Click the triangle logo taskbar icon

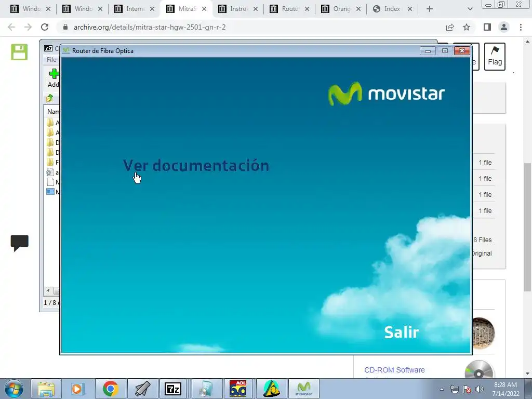pyautogui.click(x=271, y=389)
